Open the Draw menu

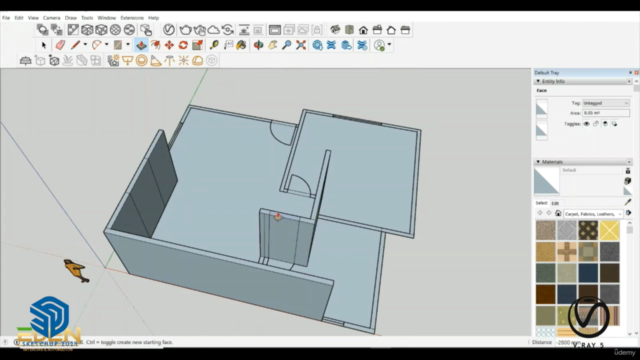(71, 18)
